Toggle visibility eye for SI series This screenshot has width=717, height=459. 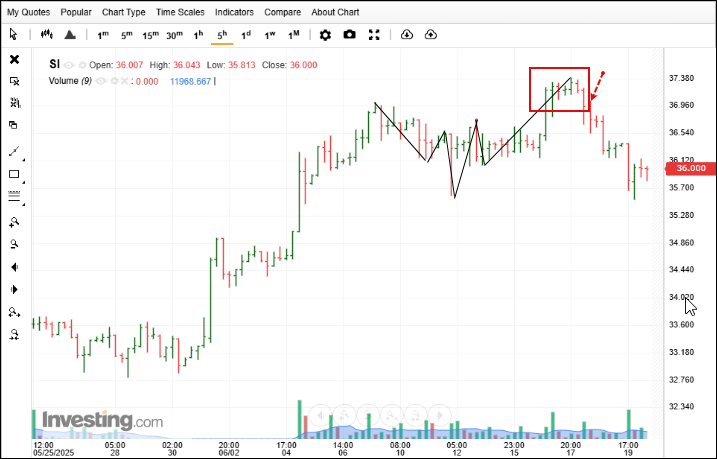(x=69, y=65)
